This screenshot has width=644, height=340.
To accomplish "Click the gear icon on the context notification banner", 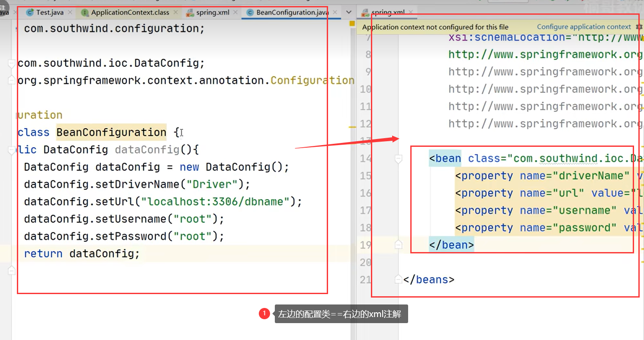I will click(x=639, y=26).
